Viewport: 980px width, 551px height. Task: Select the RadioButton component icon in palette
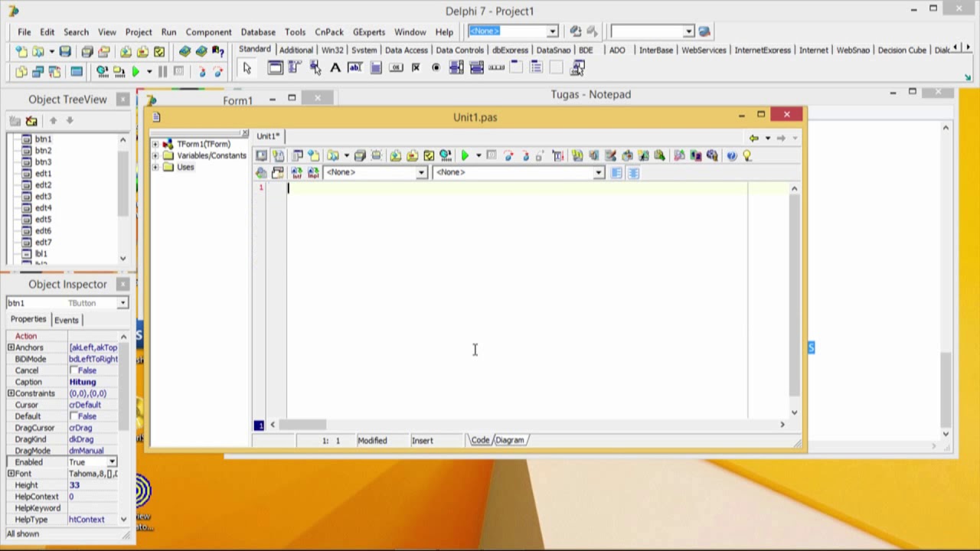tap(436, 68)
